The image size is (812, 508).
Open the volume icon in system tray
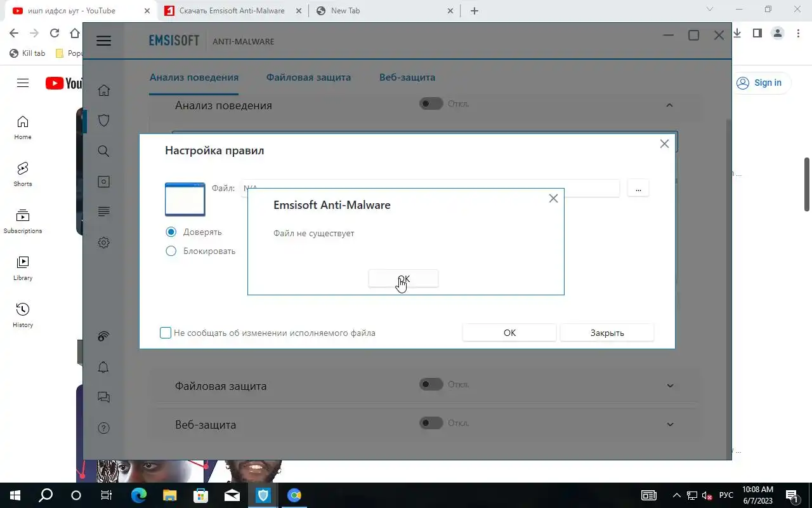[707, 495]
